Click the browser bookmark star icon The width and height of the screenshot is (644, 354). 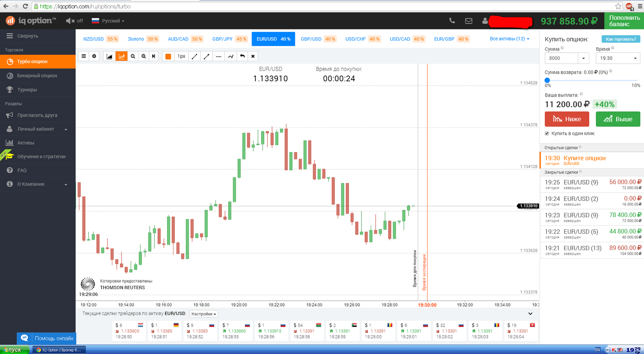[618, 6]
